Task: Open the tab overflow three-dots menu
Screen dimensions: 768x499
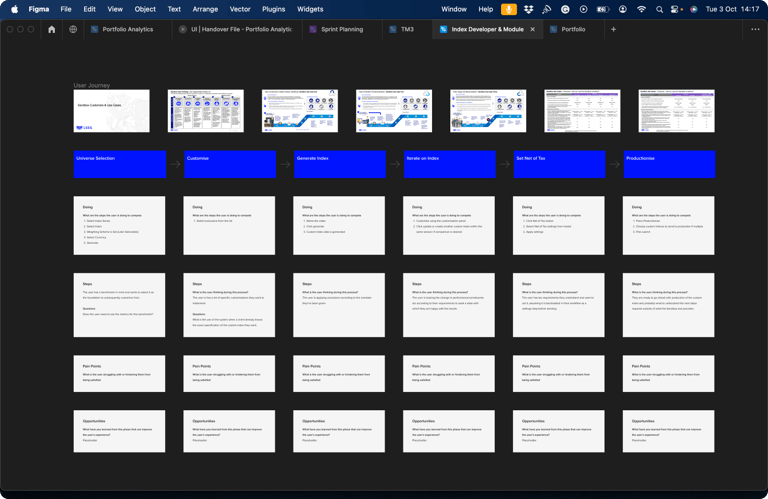Action: click(x=755, y=30)
